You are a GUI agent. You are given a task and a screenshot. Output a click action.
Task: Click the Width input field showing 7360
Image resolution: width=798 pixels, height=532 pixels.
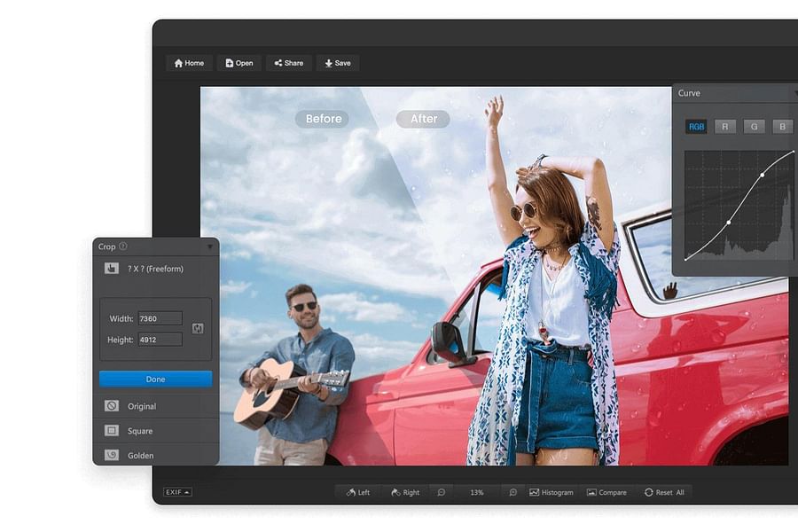pyautogui.click(x=160, y=318)
